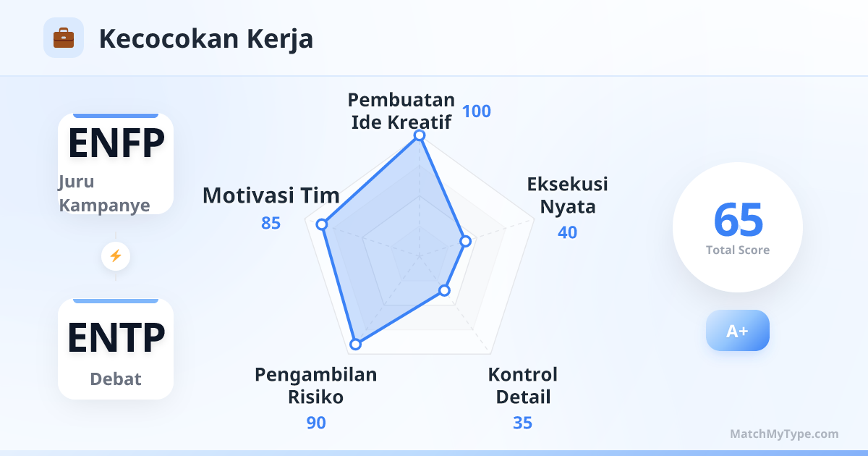Click the lightning bolt connector icon
The height and width of the screenshot is (456, 868).
coord(116,256)
